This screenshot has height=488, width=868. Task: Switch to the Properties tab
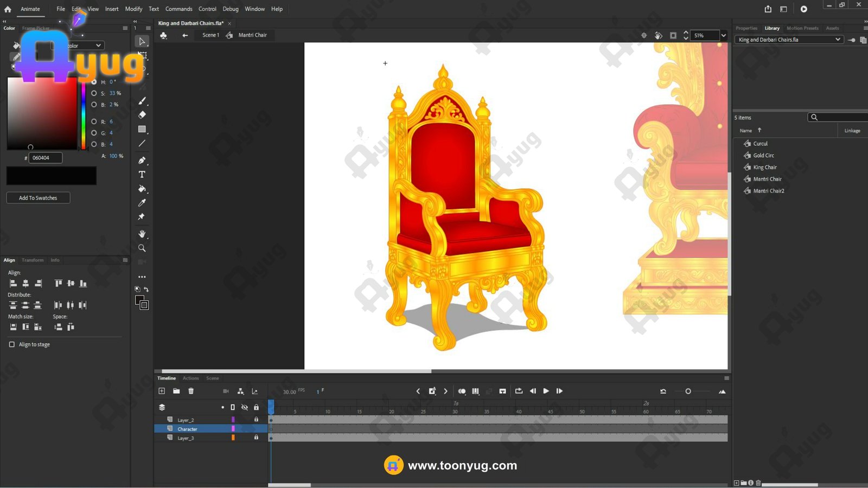[x=746, y=28]
